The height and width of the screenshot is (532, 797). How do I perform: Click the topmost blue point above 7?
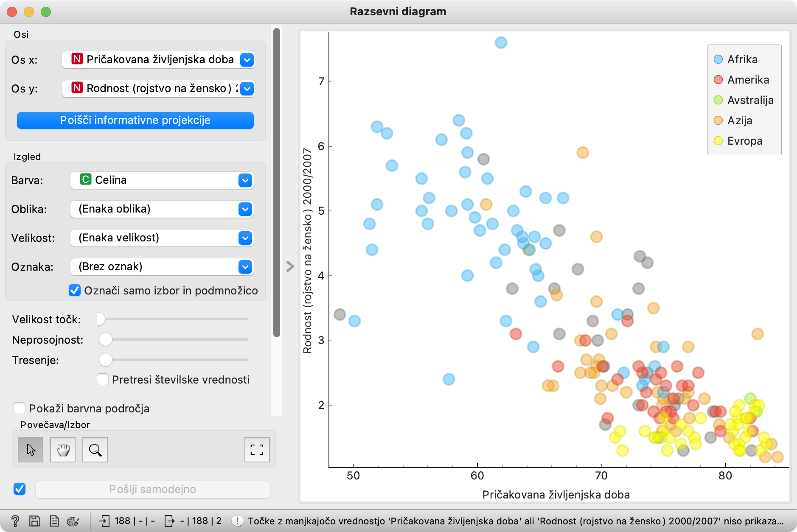tap(501, 42)
